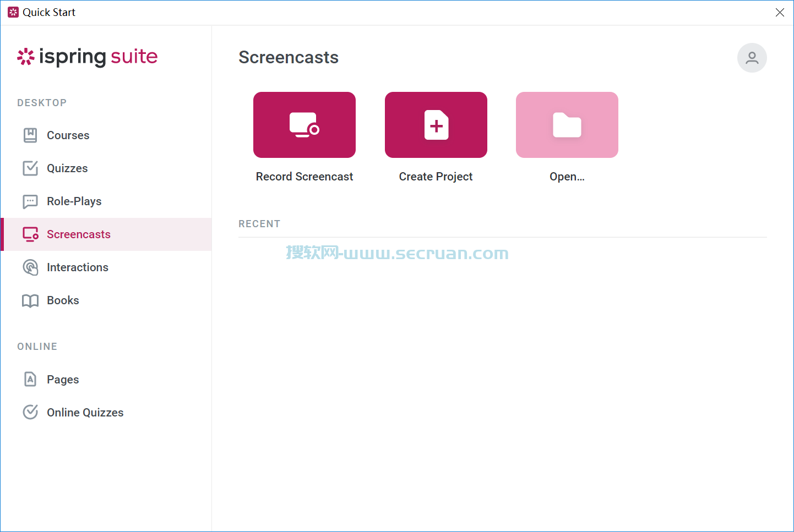
Task: Click the Role-Plays speech bubble icon
Action: point(30,201)
